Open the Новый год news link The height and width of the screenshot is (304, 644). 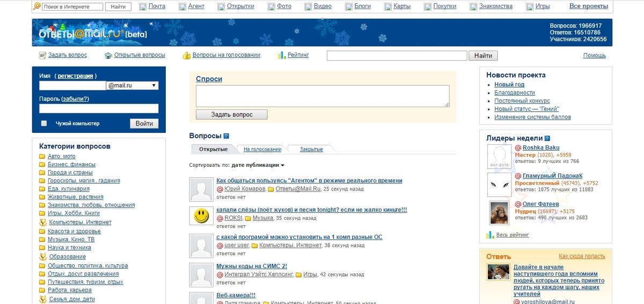(x=509, y=85)
